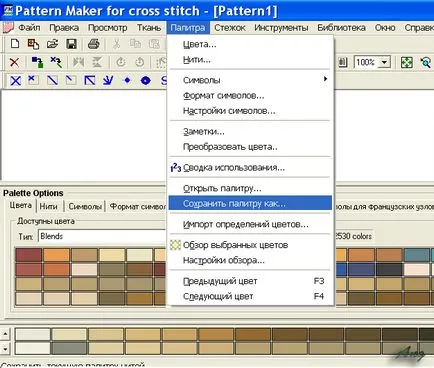Screen dimensions: 434x368
Task: Create a new pattern with the blank page icon
Action: (15, 44)
